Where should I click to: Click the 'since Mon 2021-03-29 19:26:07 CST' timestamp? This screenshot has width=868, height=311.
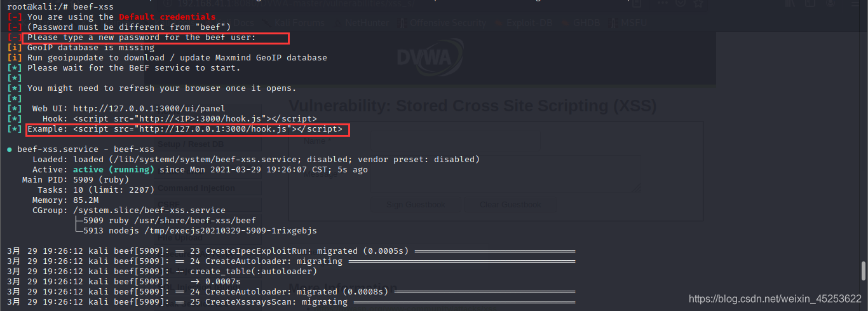243,170
